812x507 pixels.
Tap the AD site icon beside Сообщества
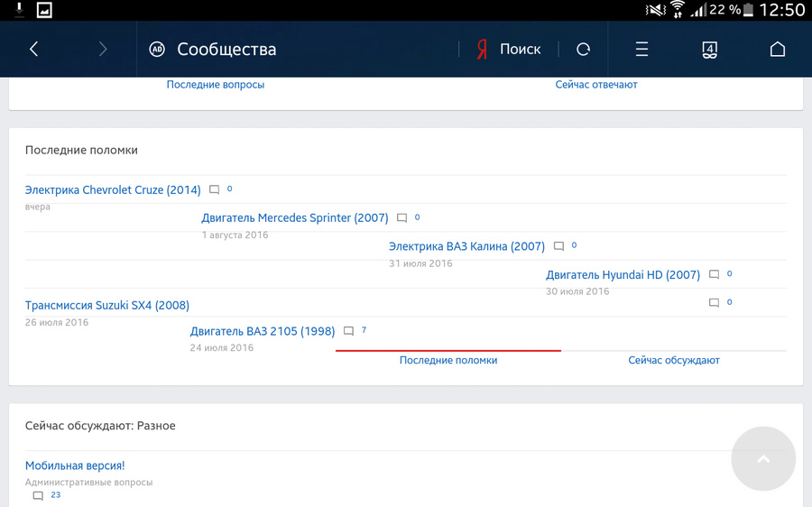pos(157,50)
